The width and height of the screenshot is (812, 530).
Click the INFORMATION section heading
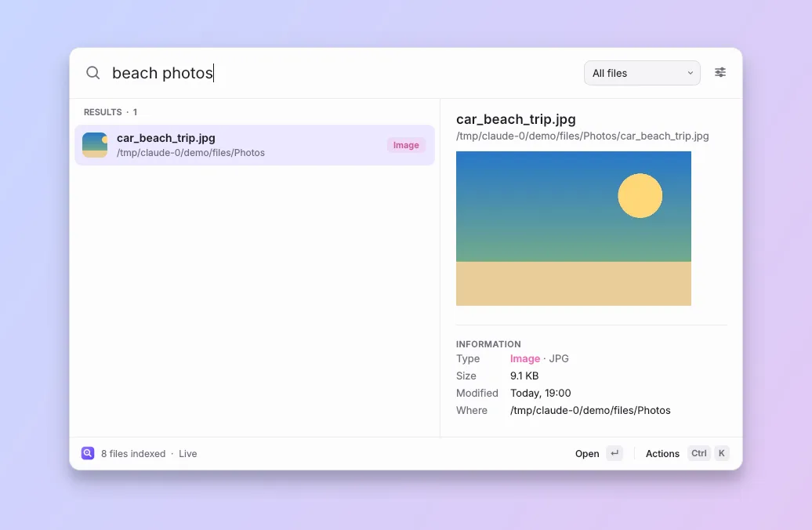488,344
